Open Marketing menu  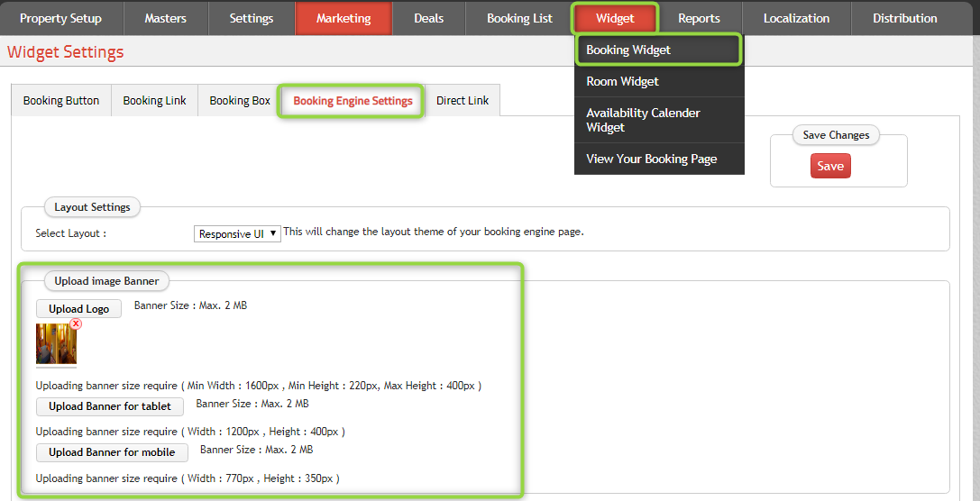pos(343,19)
